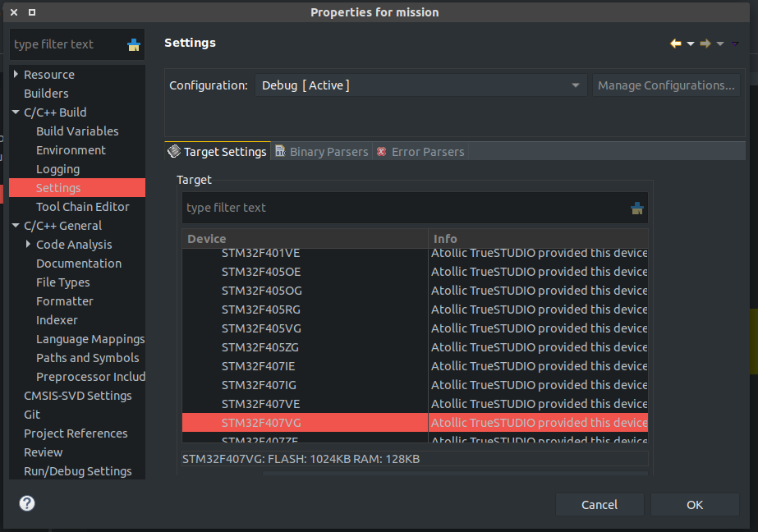The width and height of the screenshot is (758, 532).
Task: Switch to the Error Parsers tab
Action: [420, 151]
